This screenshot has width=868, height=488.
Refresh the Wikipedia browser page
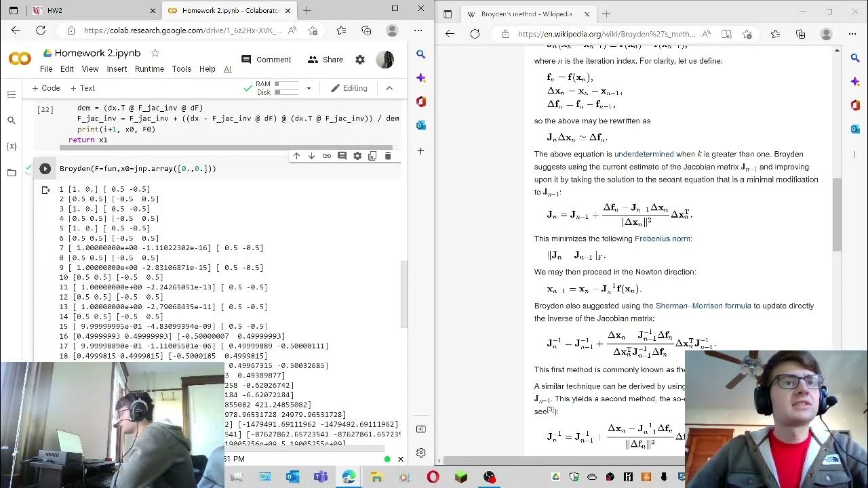click(475, 34)
